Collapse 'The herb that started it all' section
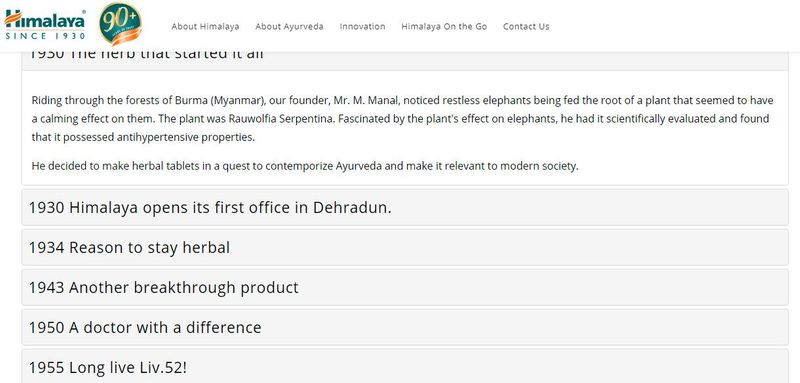This screenshot has width=800, height=383. (x=405, y=60)
